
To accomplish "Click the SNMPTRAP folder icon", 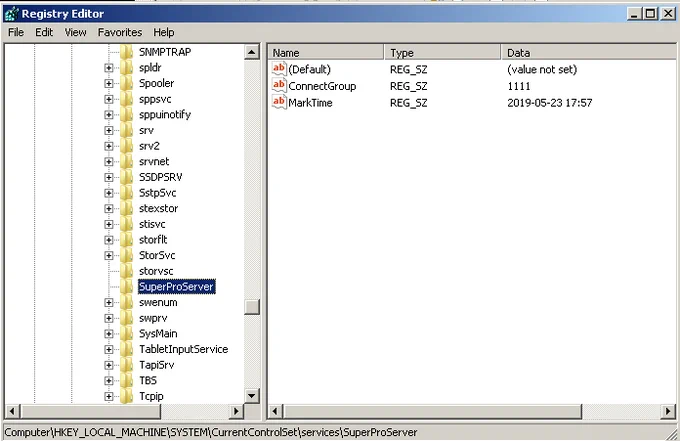I will point(126,52).
